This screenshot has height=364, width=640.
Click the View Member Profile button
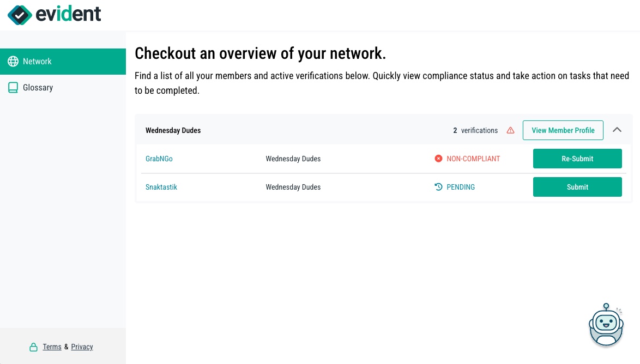coord(563,130)
